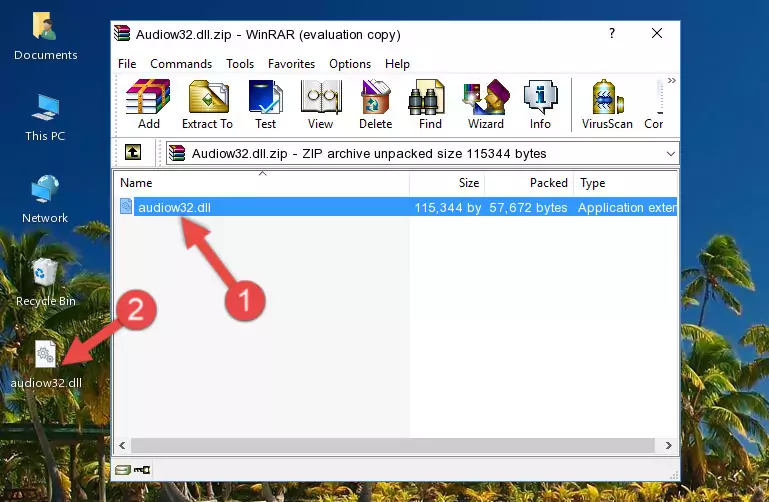Select audiow32.dll file in archive list
The image size is (769, 502).
[x=397, y=207]
